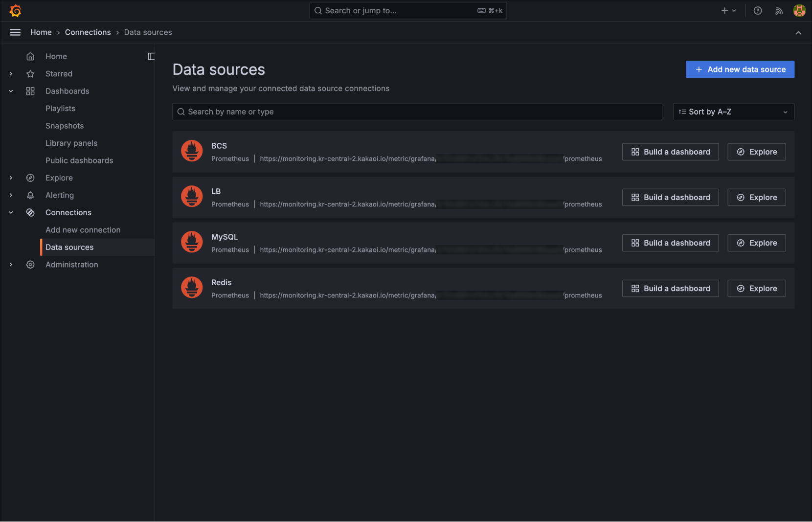The height and width of the screenshot is (522, 812).
Task: Expand the Administration section
Action: click(11, 265)
